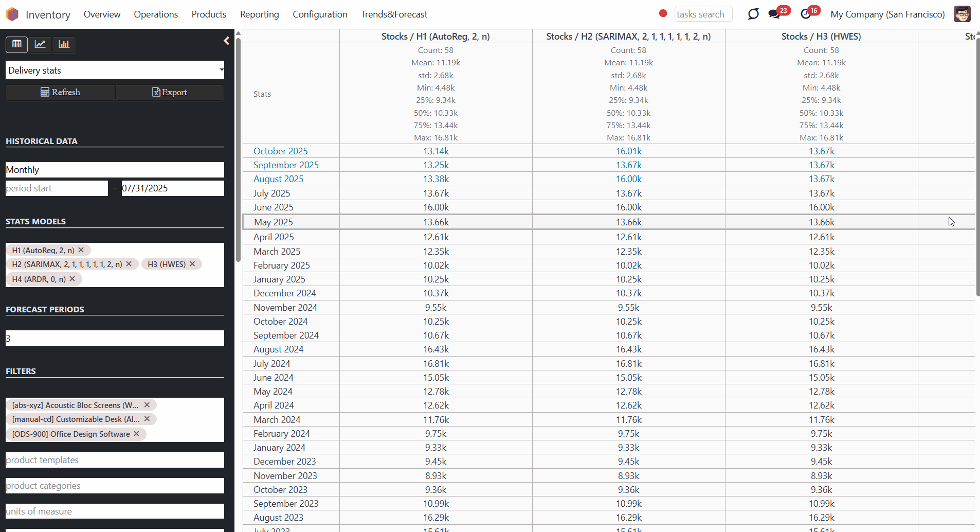Click the red recording indicator dot
This screenshot has width=980, height=532.
point(663,13)
